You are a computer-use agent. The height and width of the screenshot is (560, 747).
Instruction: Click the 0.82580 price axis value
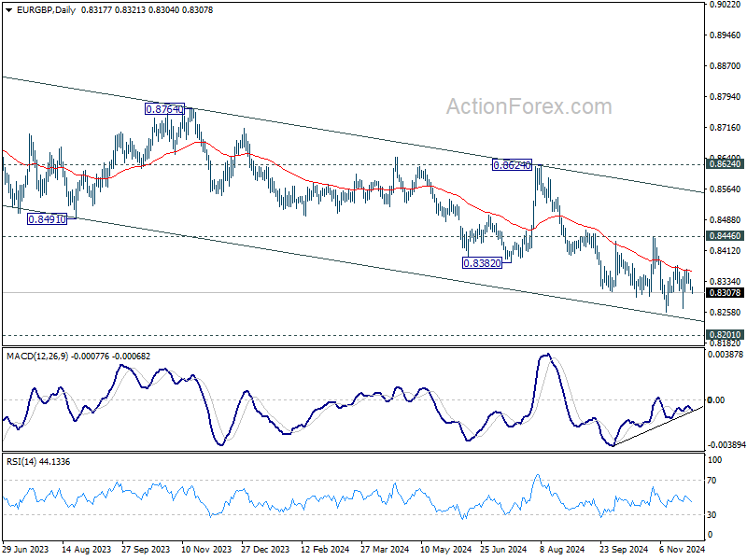[726, 313]
